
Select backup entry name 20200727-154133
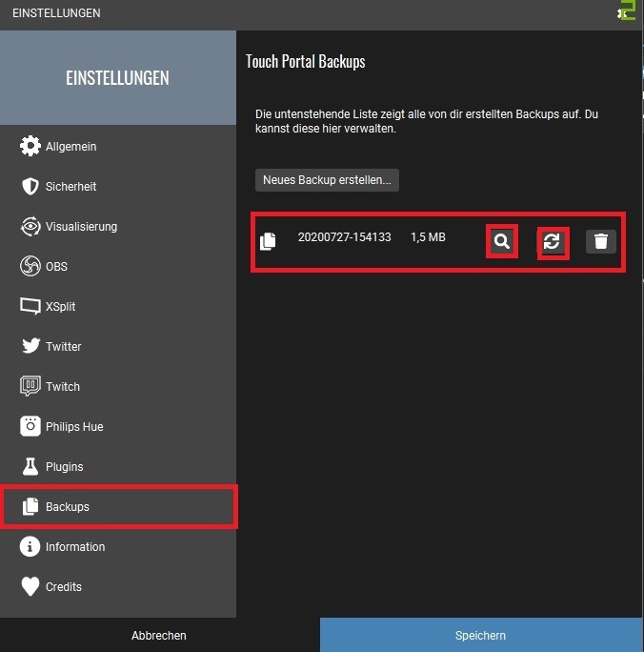(x=345, y=237)
